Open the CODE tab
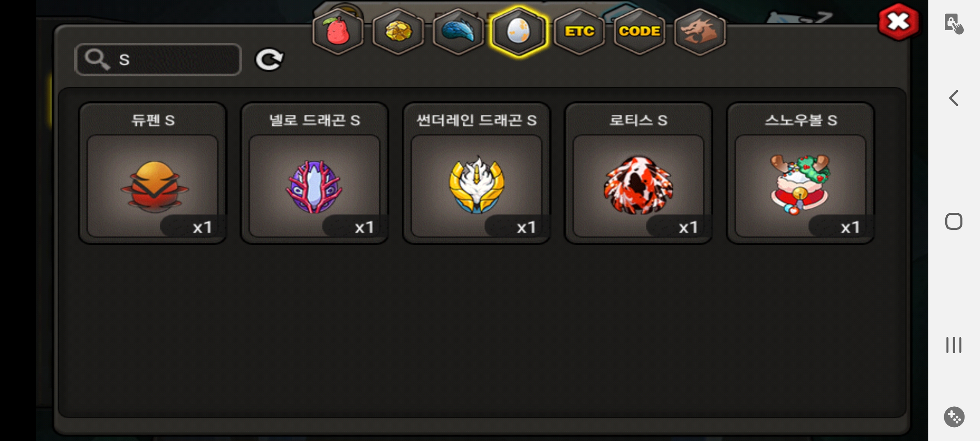 click(639, 31)
